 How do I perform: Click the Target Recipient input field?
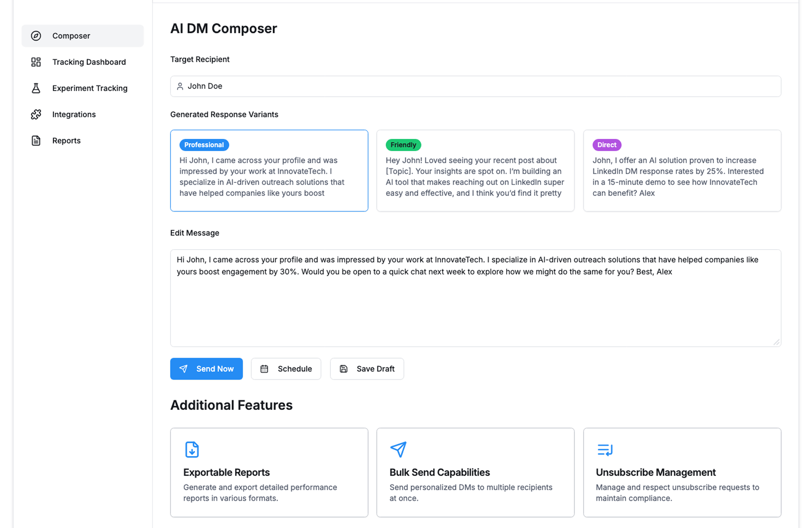(475, 86)
